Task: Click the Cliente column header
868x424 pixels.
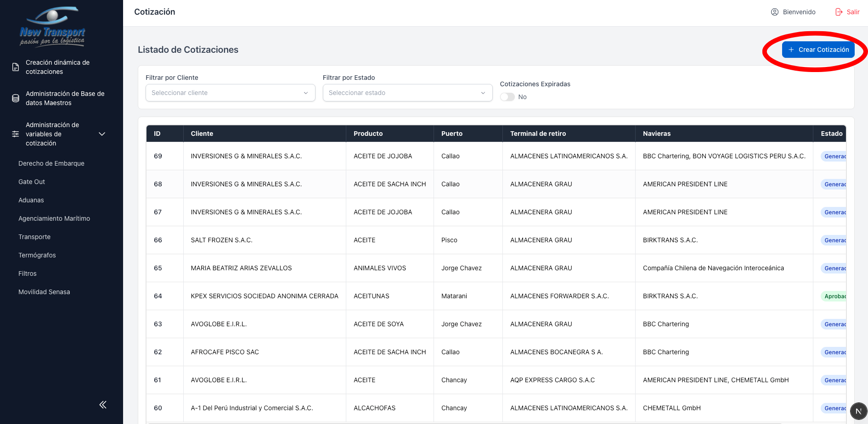Action: (202, 134)
